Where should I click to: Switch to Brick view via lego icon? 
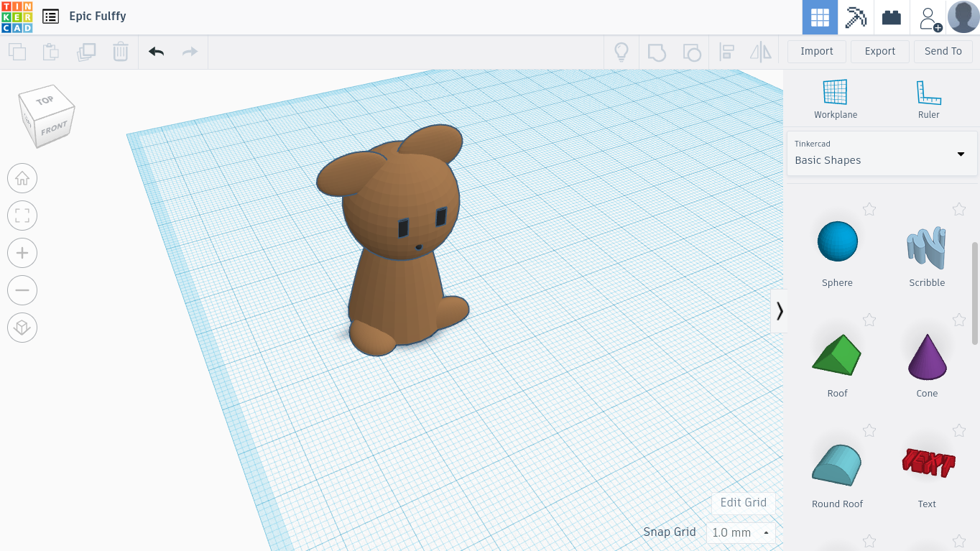coord(891,17)
